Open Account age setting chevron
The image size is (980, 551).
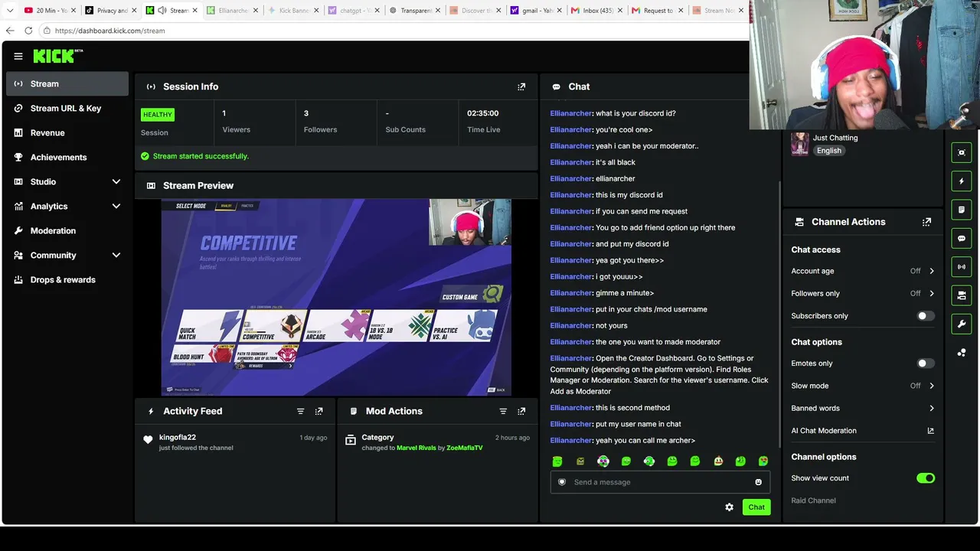[x=931, y=271]
